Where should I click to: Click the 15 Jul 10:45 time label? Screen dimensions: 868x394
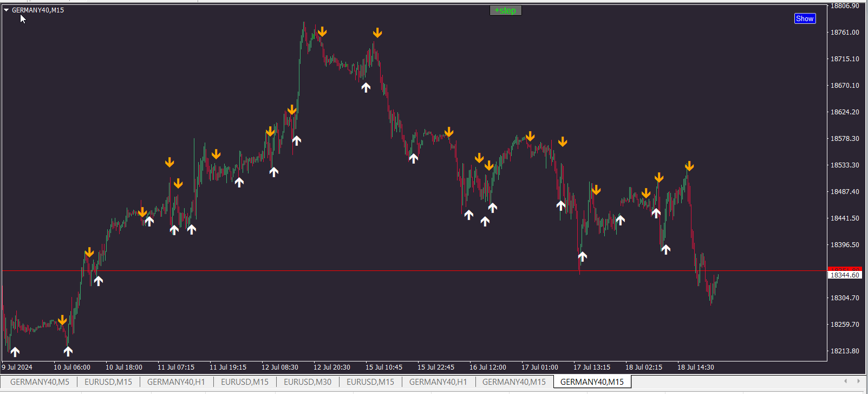(x=384, y=367)
